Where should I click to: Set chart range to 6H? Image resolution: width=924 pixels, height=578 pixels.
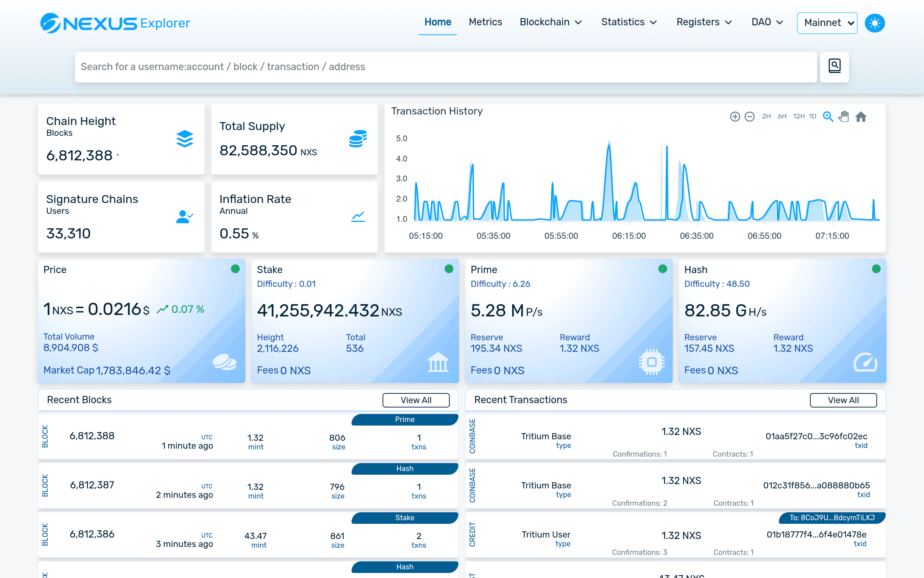[782, 116]
